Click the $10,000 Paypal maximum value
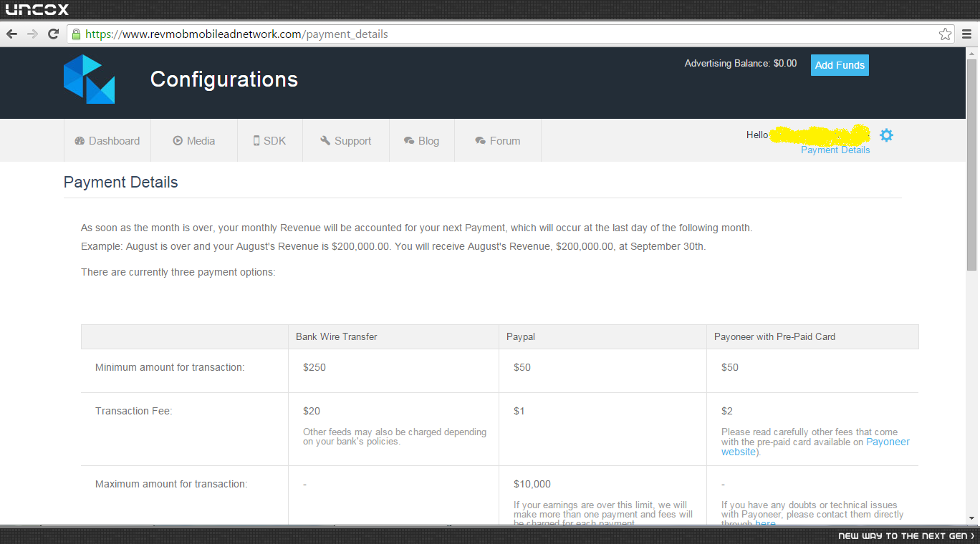 (x=532, y=484)
